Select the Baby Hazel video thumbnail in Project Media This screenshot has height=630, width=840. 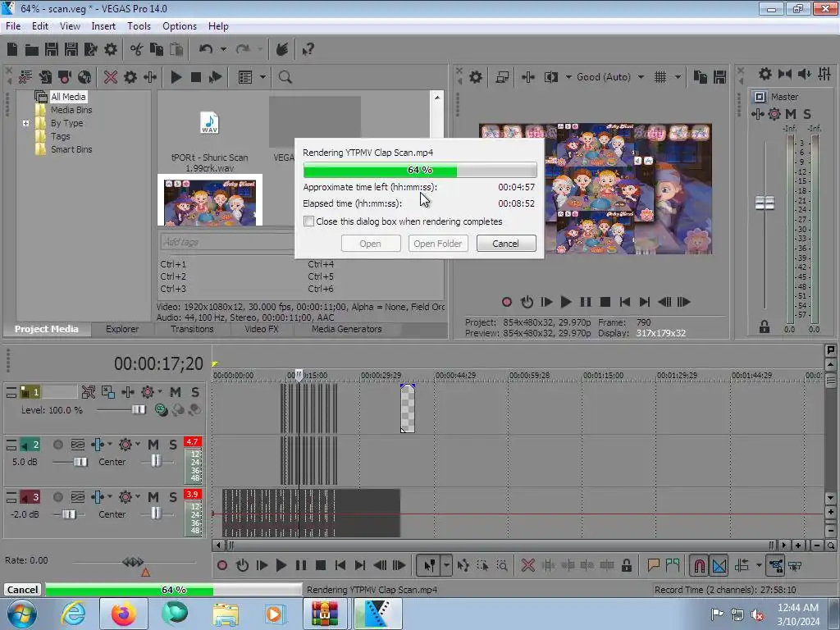209,201
